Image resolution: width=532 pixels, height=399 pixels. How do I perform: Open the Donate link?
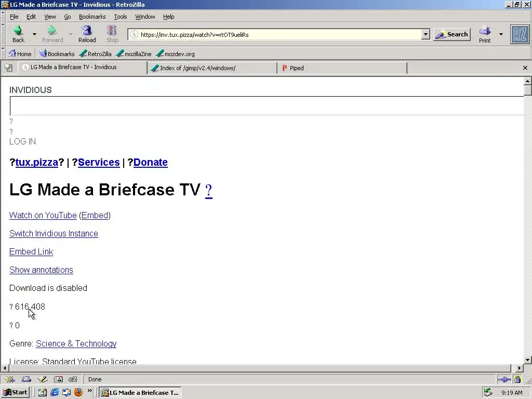point(150,162)
